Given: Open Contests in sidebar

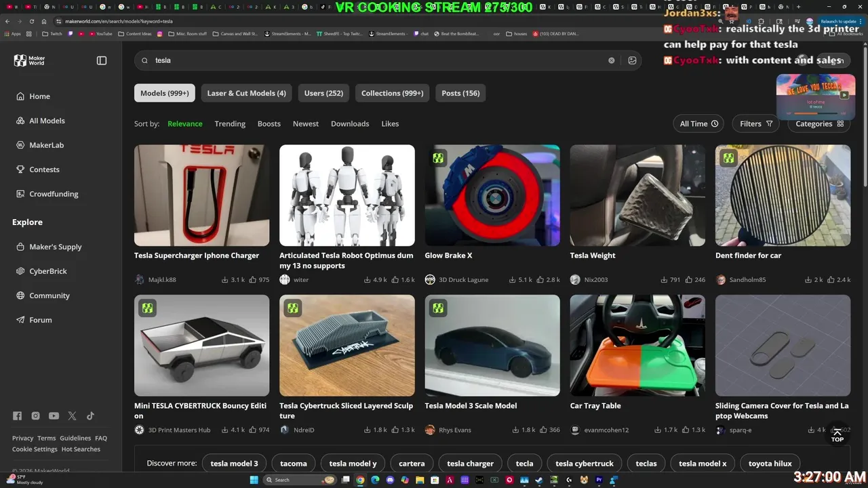Looking at the screenshot, I should pos(38,169).
